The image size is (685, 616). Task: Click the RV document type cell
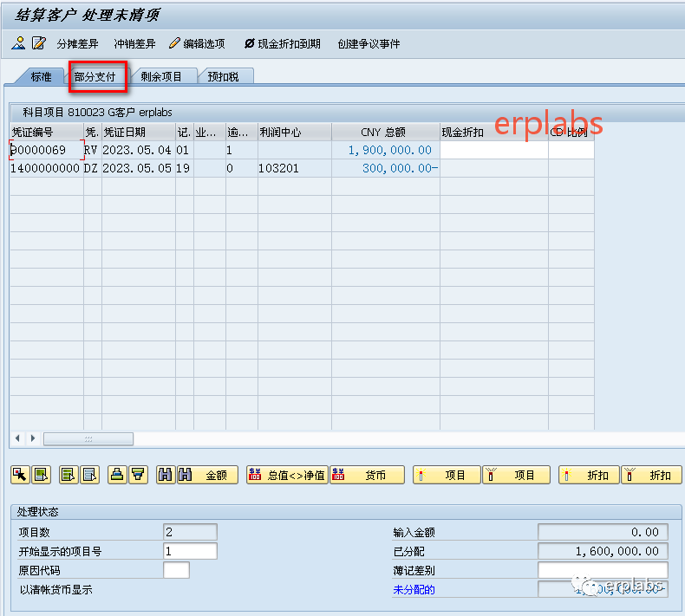pos(92,150)
